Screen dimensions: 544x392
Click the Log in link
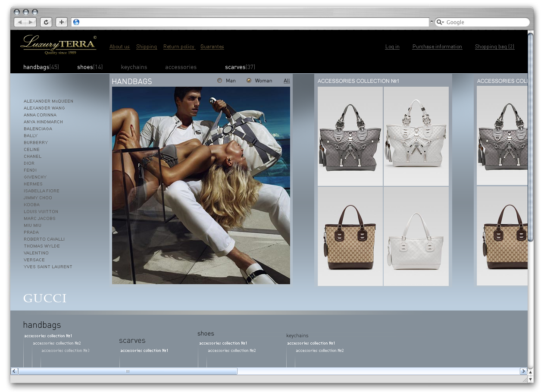(392, 47)
